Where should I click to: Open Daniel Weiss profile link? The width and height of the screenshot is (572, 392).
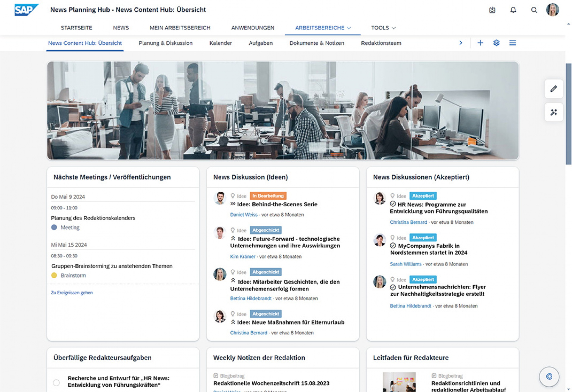click(243, 215)
